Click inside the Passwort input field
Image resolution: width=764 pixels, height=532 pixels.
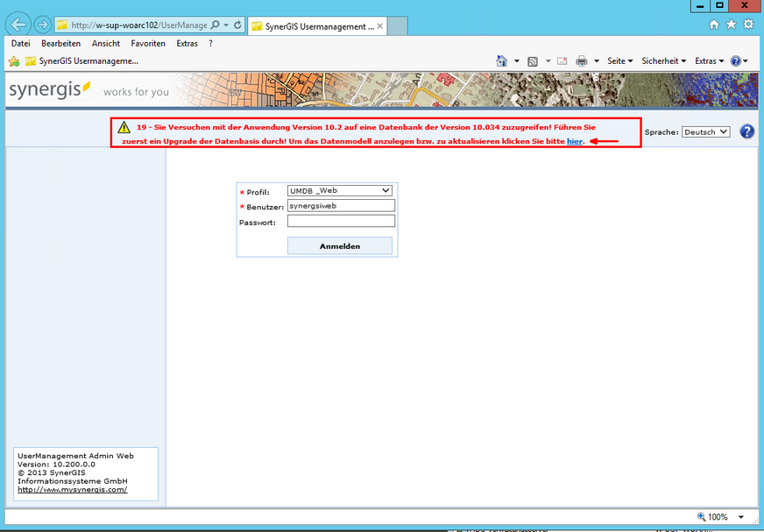click(340, 220)
